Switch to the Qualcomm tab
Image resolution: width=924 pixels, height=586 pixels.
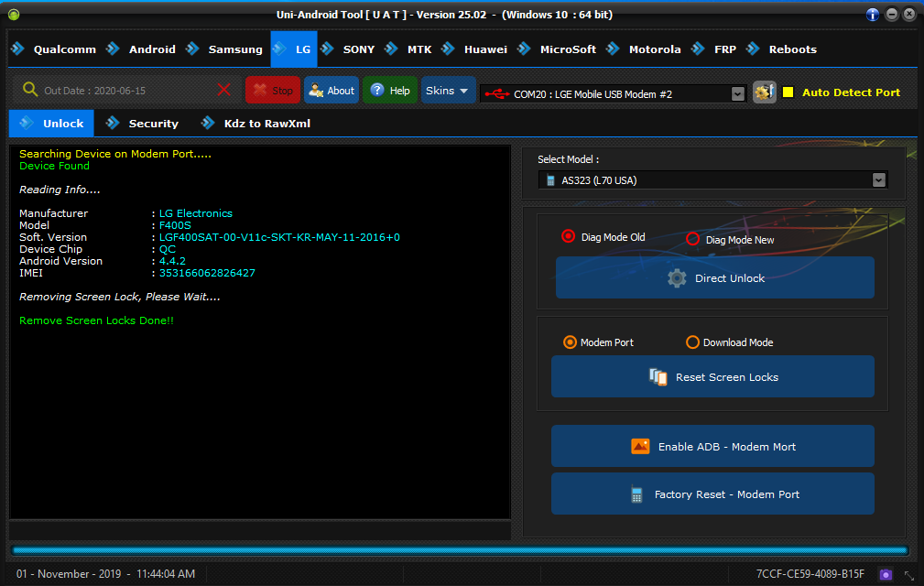54,49
